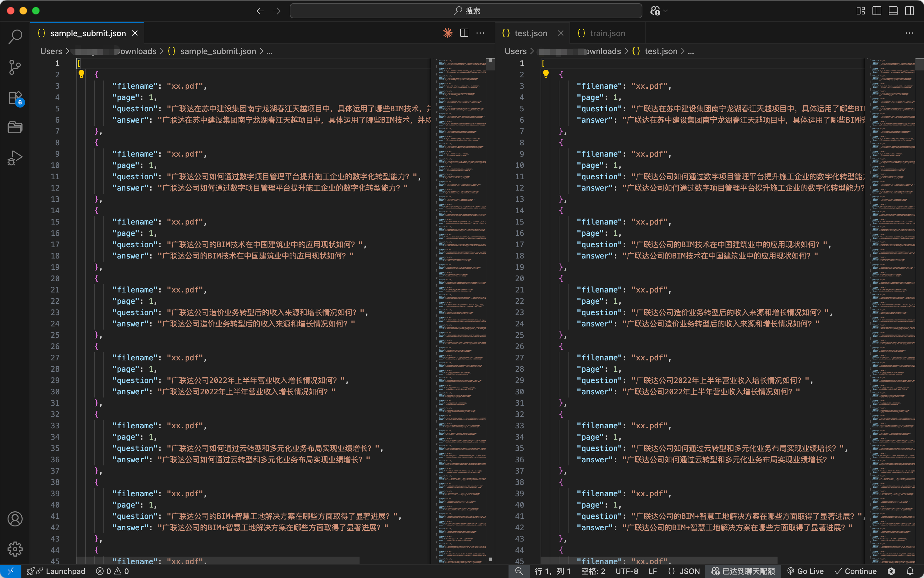
Task: Click line number 17 in left editor
Action: 55,244
